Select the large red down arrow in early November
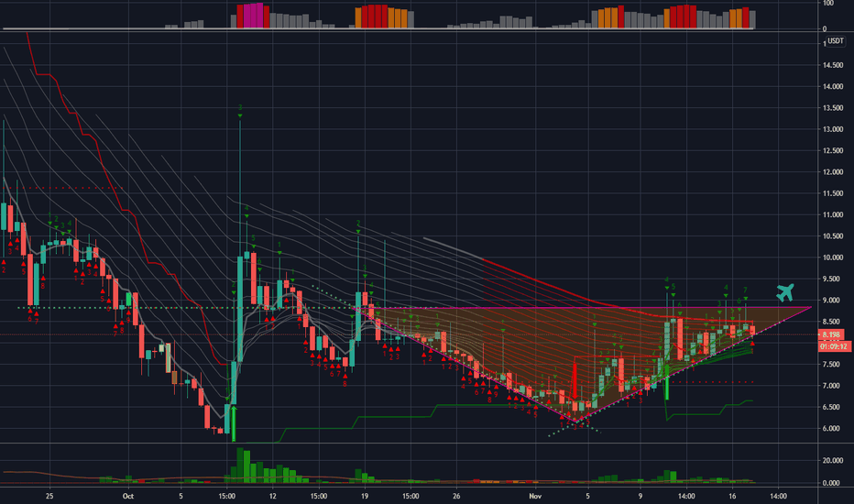The height and width of the screenshot is (504, 854). coord(574,381)
